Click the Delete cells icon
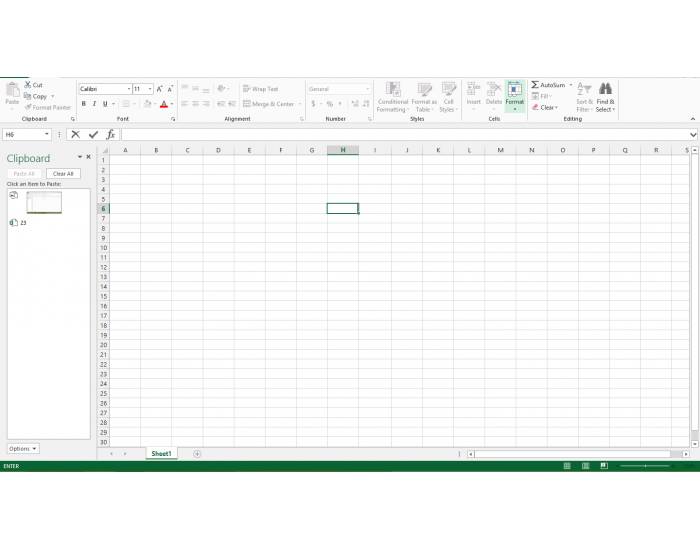700x550 pixels. tap(494, 89)
